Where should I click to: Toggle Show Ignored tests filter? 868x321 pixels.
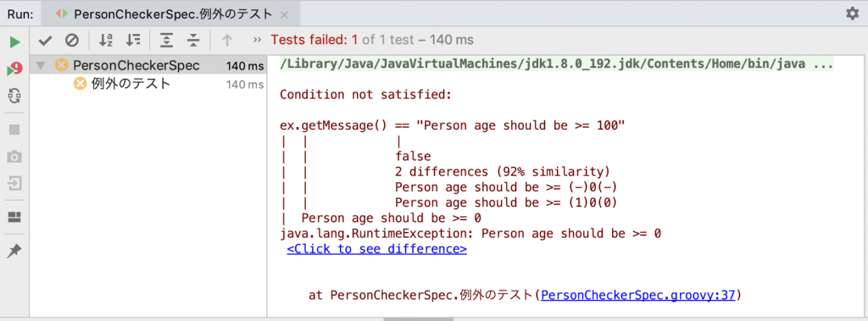[x=72, y=40]
